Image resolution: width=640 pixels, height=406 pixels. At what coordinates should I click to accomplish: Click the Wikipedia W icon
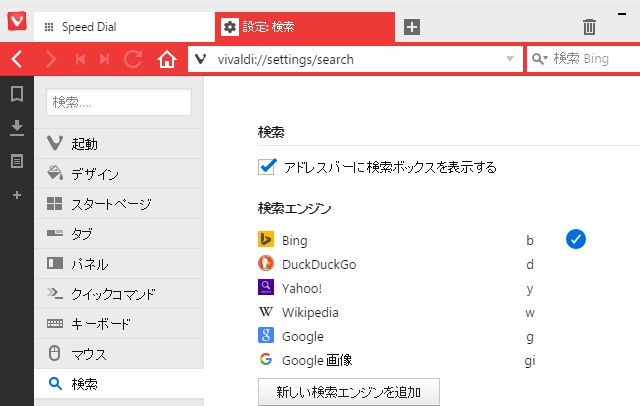(x=266, y=312)
